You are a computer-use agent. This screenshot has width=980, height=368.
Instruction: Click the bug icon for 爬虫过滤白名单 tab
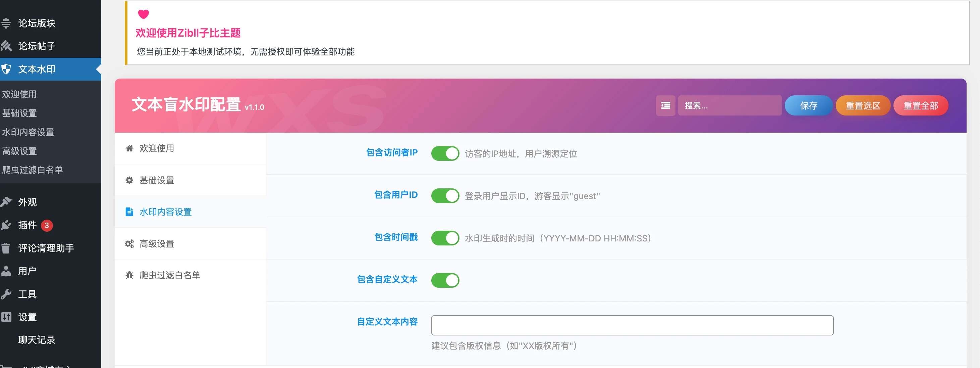[x=129, y=275]
